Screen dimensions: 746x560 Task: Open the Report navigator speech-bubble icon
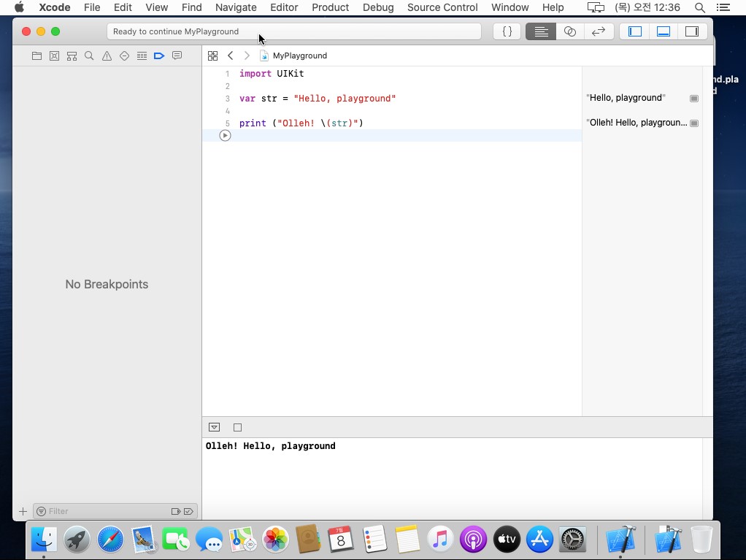[x=177, y=55]
